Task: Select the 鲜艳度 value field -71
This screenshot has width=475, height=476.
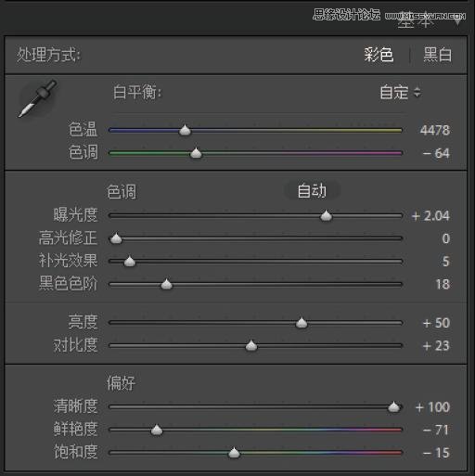Action: pyautogui.click(x=435, y=430)
